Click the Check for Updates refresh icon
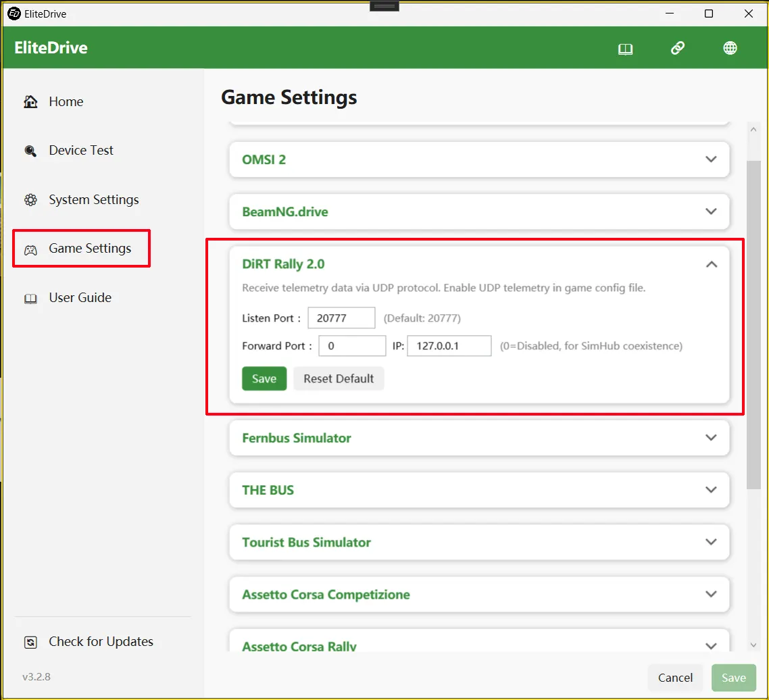The width and height of the screenshot is (769, 700). 30,642
